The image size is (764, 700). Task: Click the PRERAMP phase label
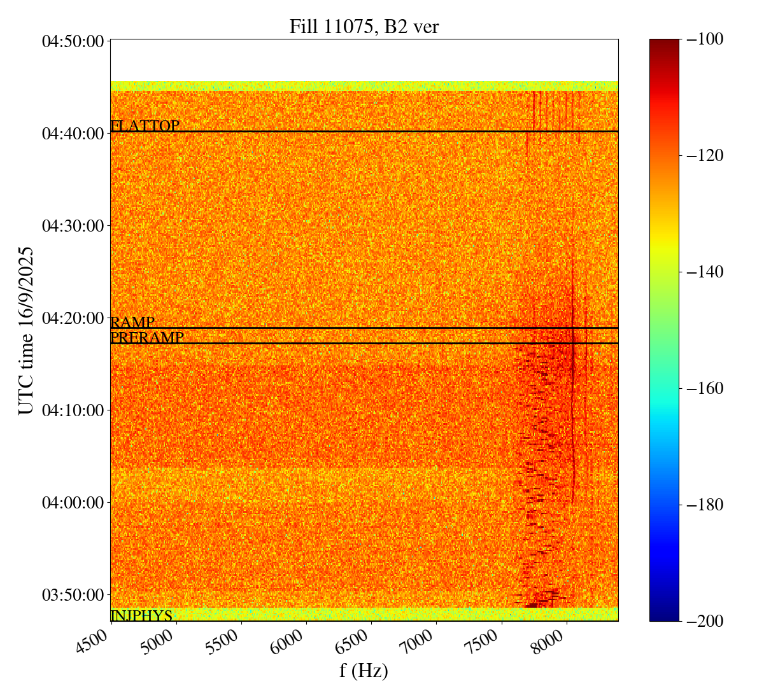[x=147, y=338]
